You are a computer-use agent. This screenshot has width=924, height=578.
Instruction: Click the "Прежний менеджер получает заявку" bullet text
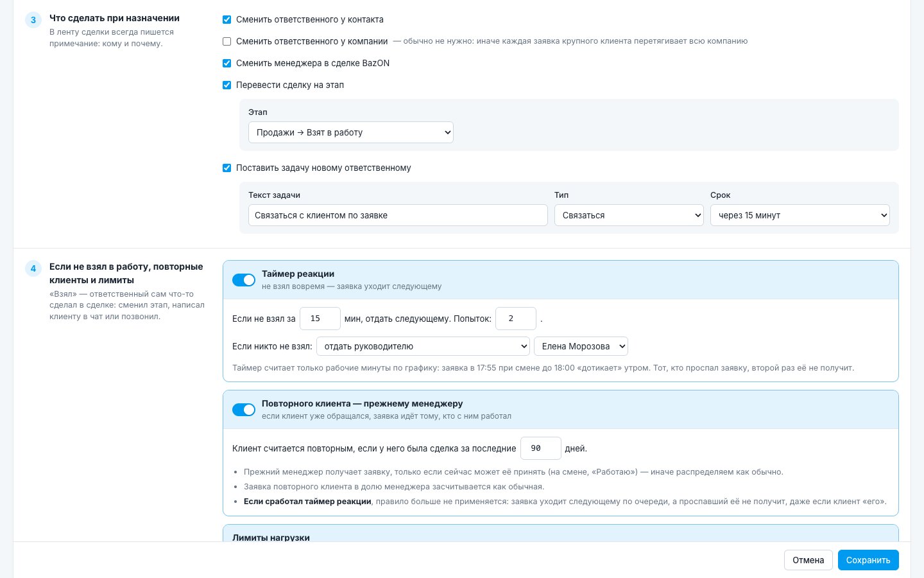click(513, 472)
